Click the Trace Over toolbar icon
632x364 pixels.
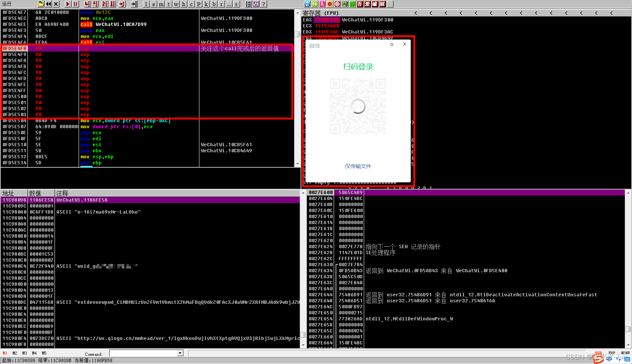(x=113, y=4)
